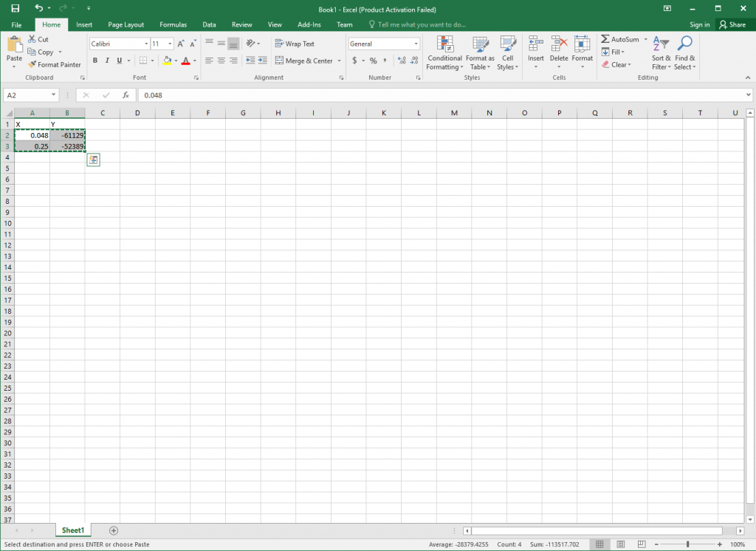Increase font size with the larger A icon
The image size is (756, 551).
(181, 44)
